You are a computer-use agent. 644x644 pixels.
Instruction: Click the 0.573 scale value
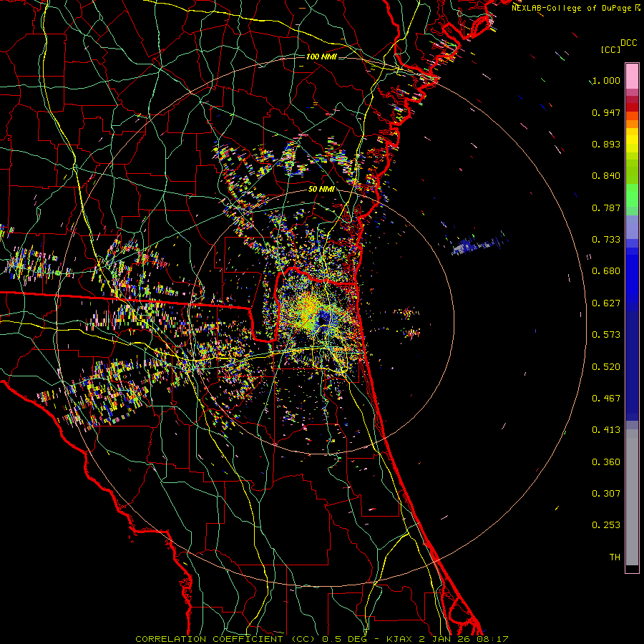click(x=606, y=335)
